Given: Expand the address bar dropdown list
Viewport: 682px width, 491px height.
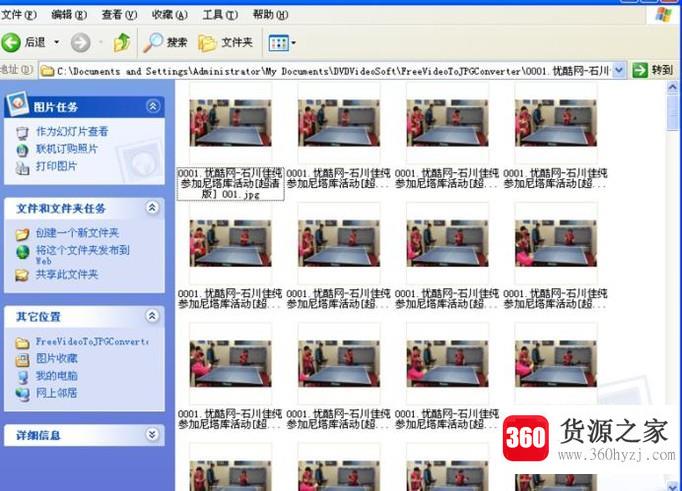Looking at the screenshot, I should pos(619,70).
